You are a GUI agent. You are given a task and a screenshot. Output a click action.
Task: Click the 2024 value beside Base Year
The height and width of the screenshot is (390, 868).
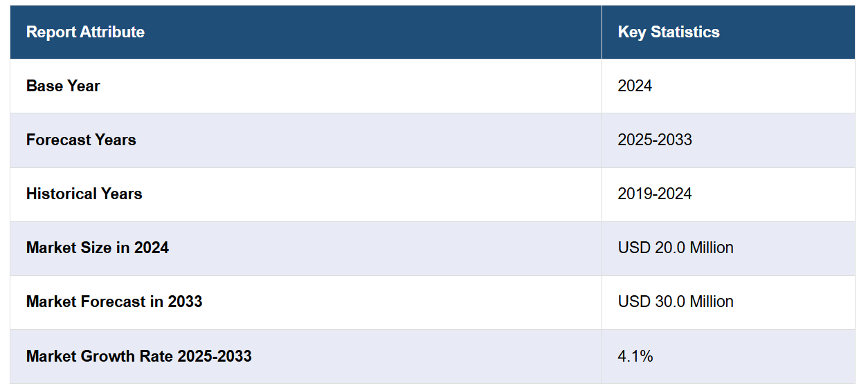click(635, 86)
